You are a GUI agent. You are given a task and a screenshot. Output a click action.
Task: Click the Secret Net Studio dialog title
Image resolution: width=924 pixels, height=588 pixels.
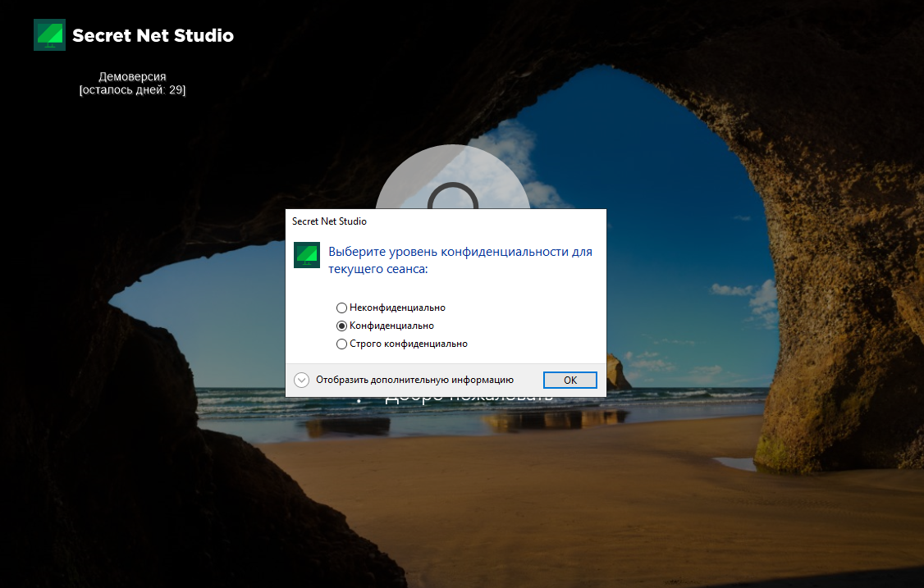pyautogui.click(x=329, y=221)
